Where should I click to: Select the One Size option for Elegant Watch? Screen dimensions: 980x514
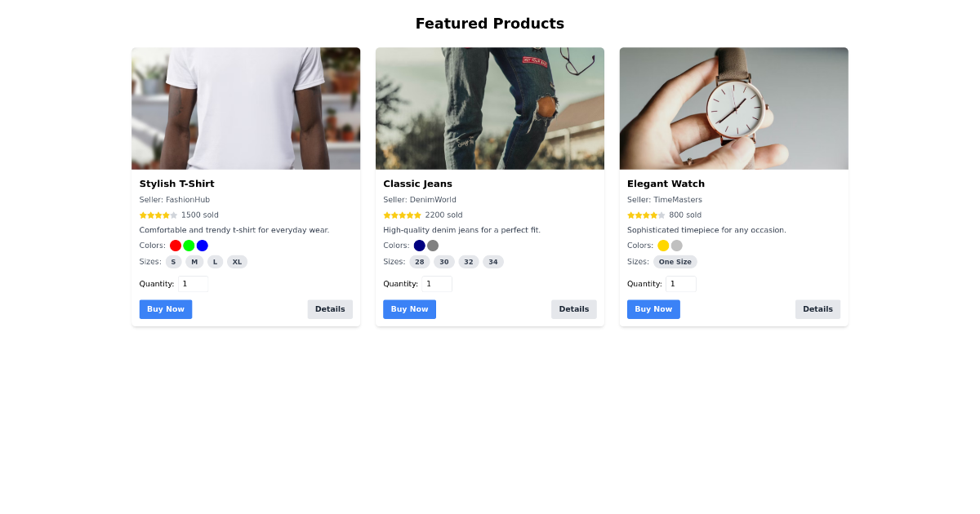pyautogui.click(x=675, y=261)
